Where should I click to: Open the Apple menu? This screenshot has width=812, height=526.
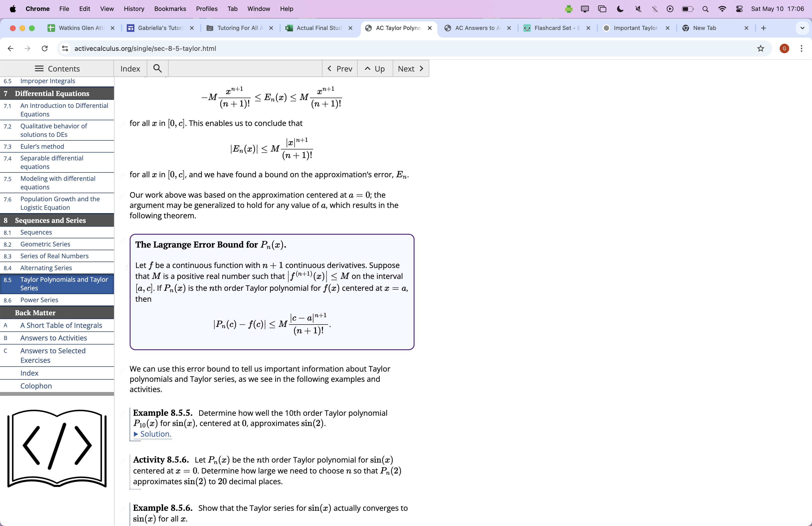click(13, 9)
